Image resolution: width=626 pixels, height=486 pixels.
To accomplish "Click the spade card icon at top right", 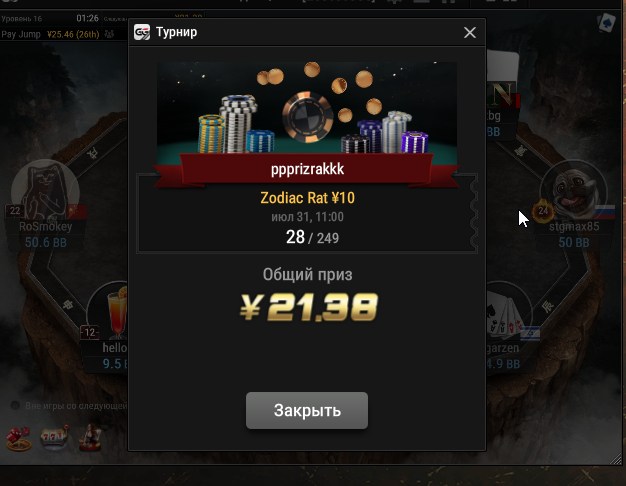I will (606, 23).
